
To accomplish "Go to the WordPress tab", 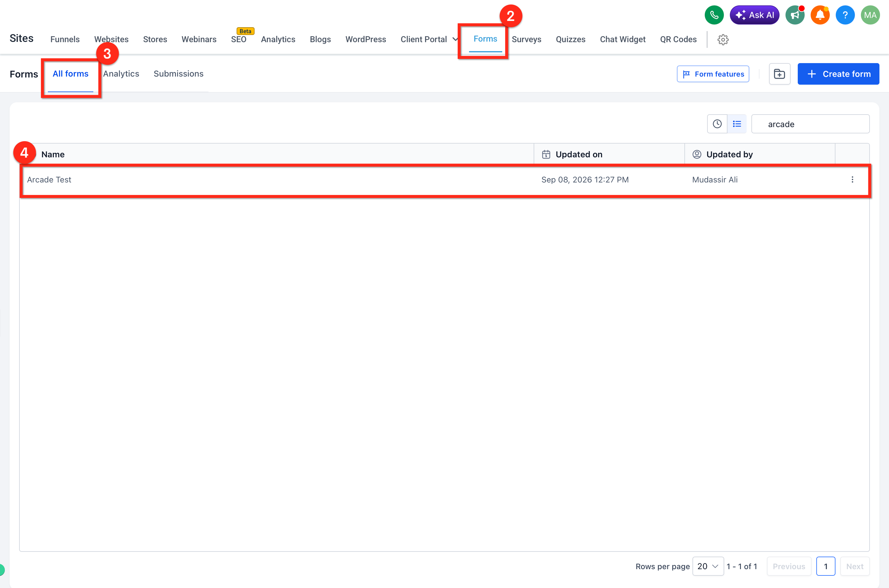I will pyautogui.click(x=366, y=39).
